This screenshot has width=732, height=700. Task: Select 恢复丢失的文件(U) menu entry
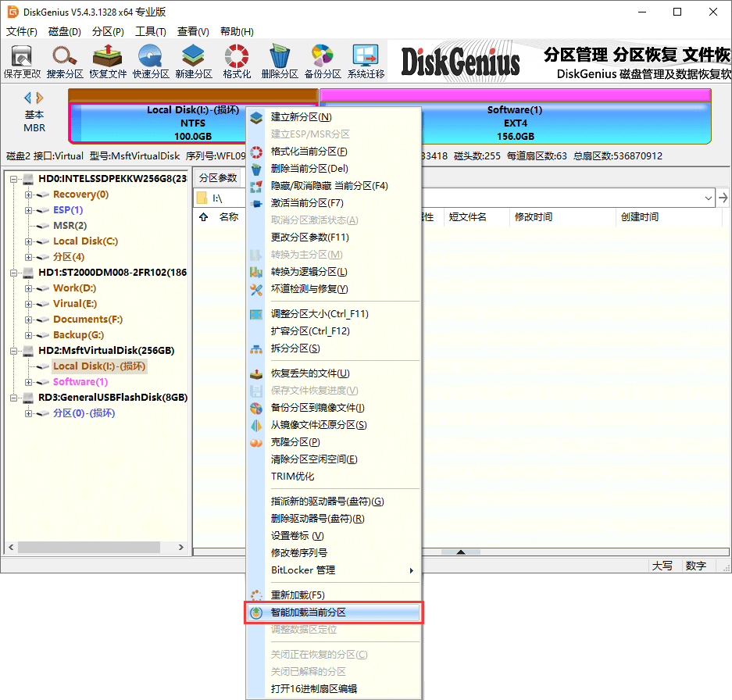click(x=334, y=373)
